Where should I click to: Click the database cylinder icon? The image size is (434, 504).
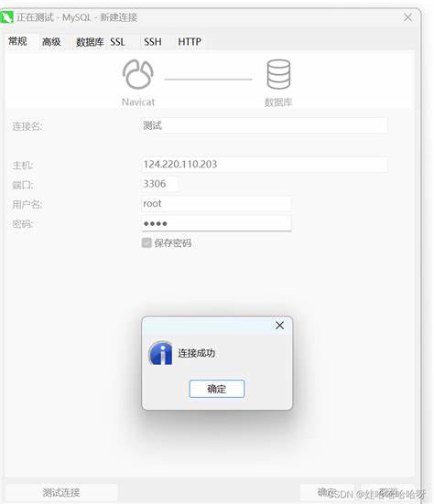pyautogui.click(x=278, y=74)
